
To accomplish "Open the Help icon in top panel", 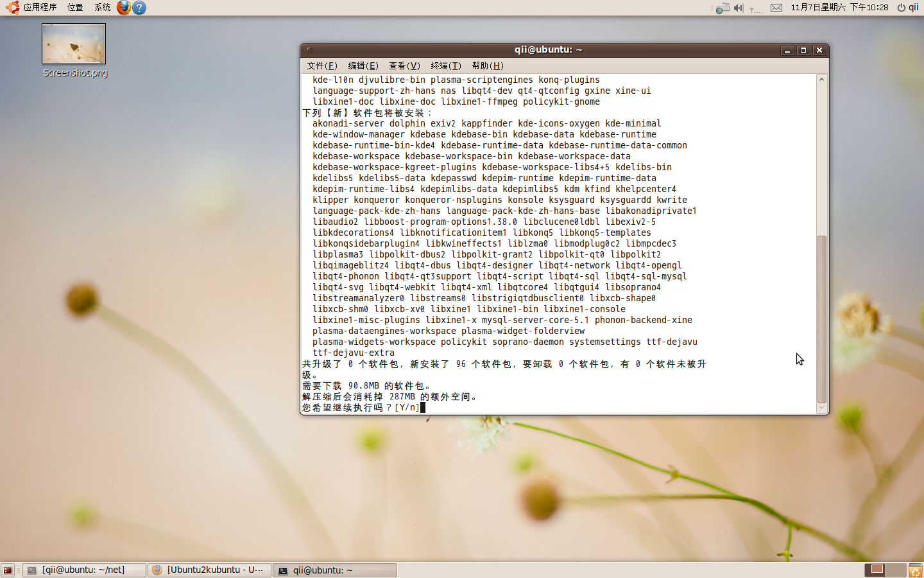I will [x=139, y=8].
